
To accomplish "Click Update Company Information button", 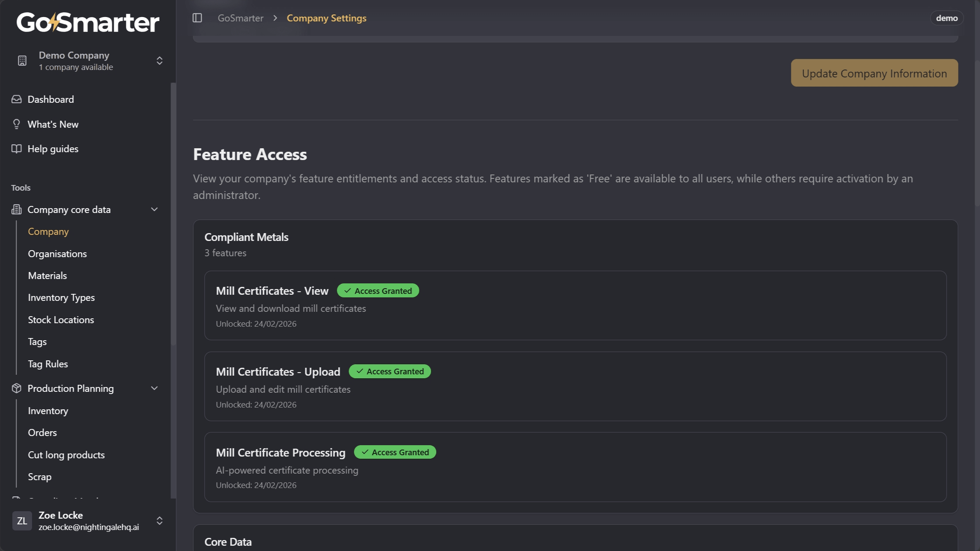I will pyautogui.click(x=874, y=73).
